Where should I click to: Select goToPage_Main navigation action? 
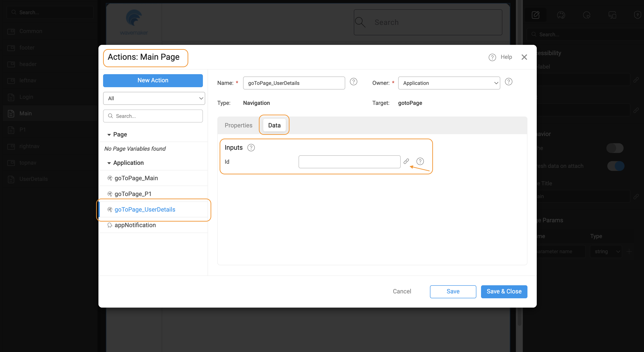(136, 178)
